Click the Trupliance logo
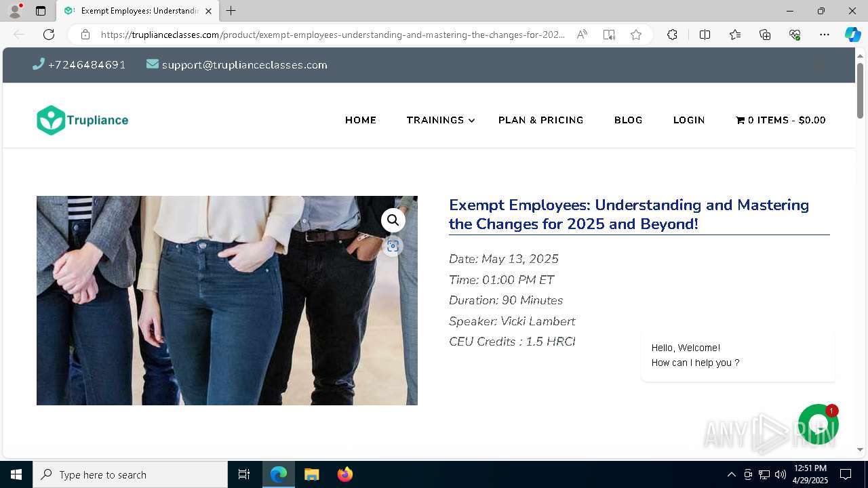868x488 pixels. pyautogui.click(x=83, y=120)
